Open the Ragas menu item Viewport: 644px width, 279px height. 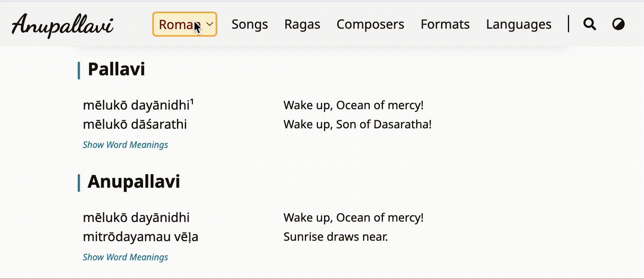[x=302, y=24]
